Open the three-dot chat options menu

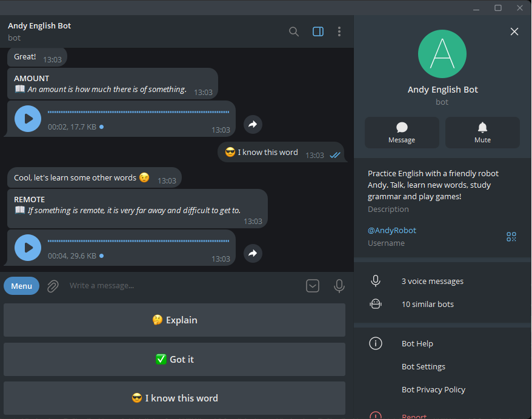click(x=339, y=31)
